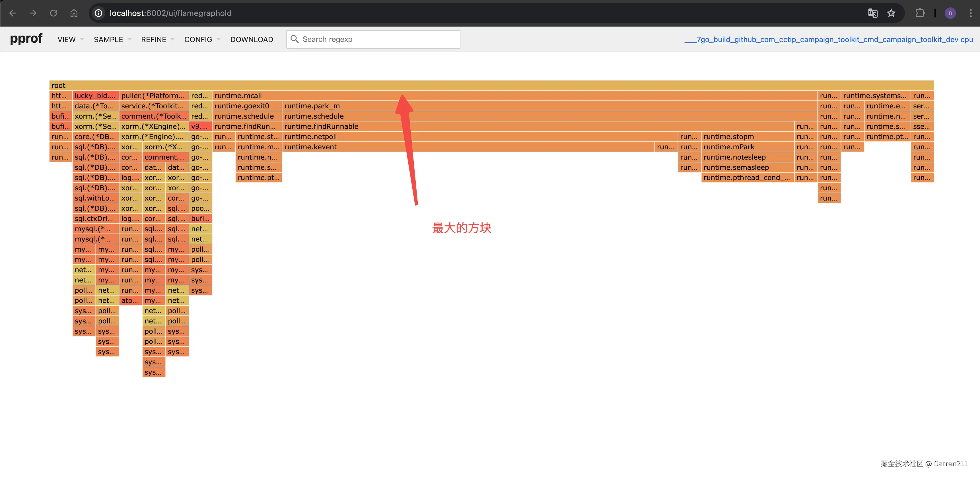
Task: Click the site info icon in address bar
Action: pos(98,13)
